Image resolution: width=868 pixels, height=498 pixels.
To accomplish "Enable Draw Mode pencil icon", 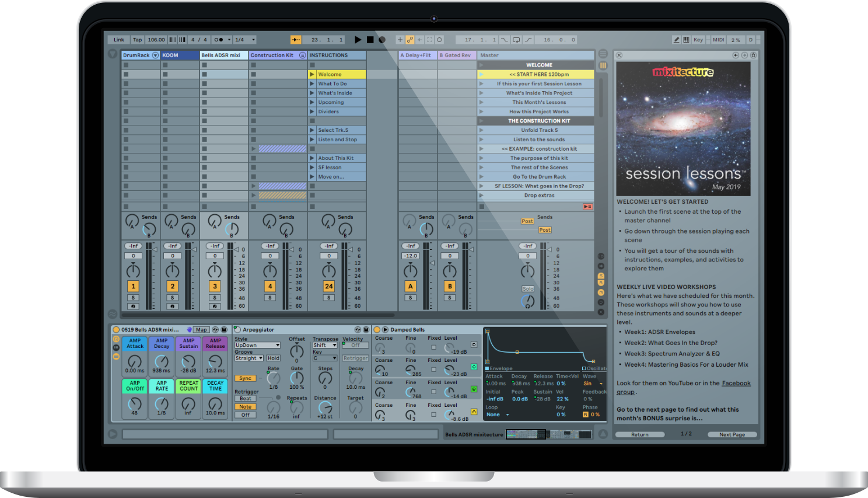I will click(x=676, y=40).
